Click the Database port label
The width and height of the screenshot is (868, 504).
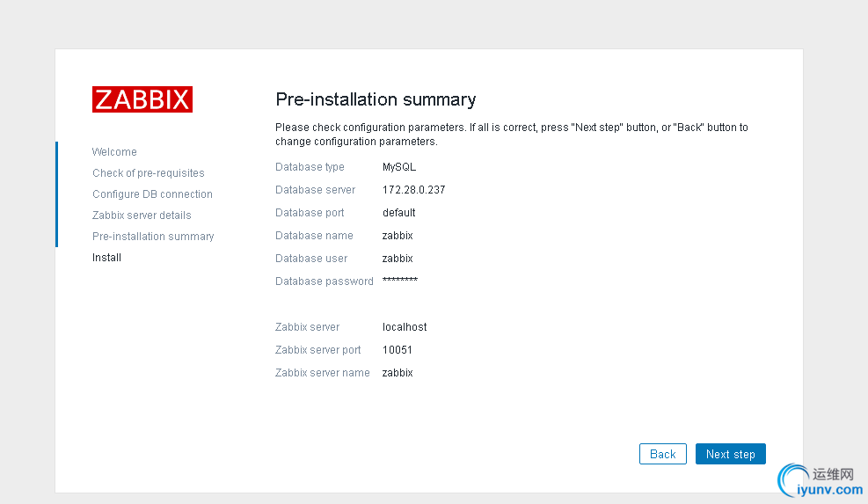(x=310, y=213)
